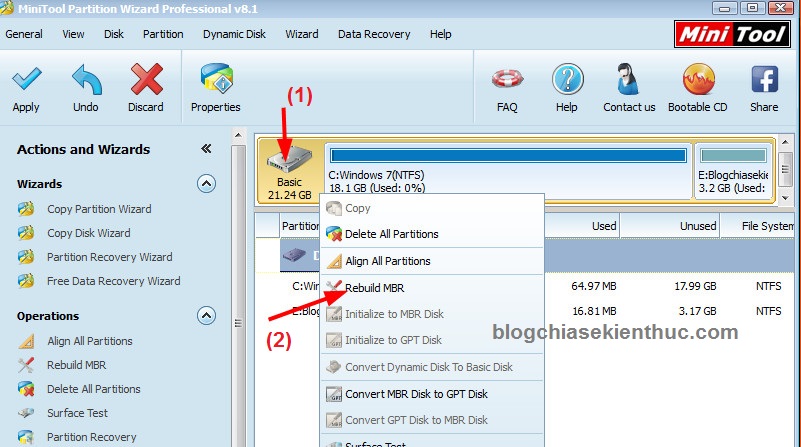This screenshot has height=447, width=801.
Task: Open the Help menu
Action: pos(440,34)
